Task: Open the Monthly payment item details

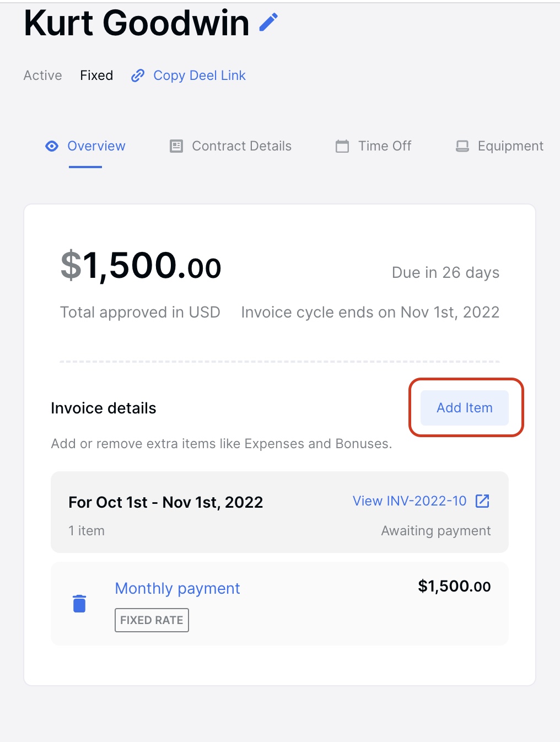Action: click(x=177, y=588)
